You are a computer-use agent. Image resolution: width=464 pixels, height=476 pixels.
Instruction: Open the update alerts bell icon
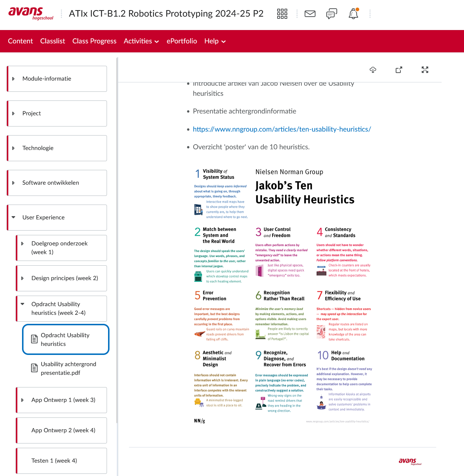[353, 14]
